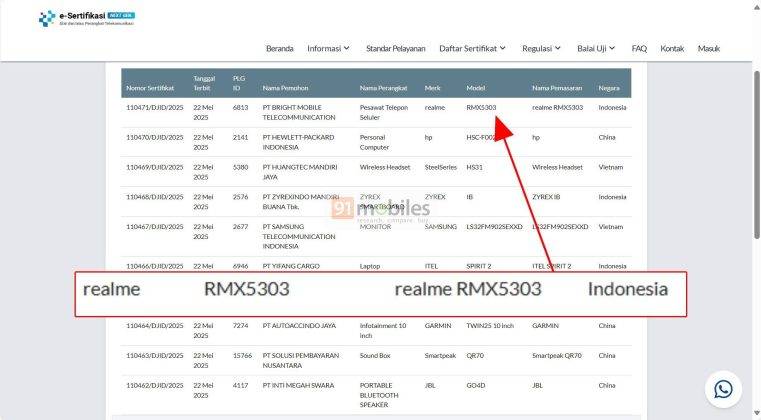The image size is (761, 420).
Task: Click Masuk to log in
Action: (x=709, y=49)
